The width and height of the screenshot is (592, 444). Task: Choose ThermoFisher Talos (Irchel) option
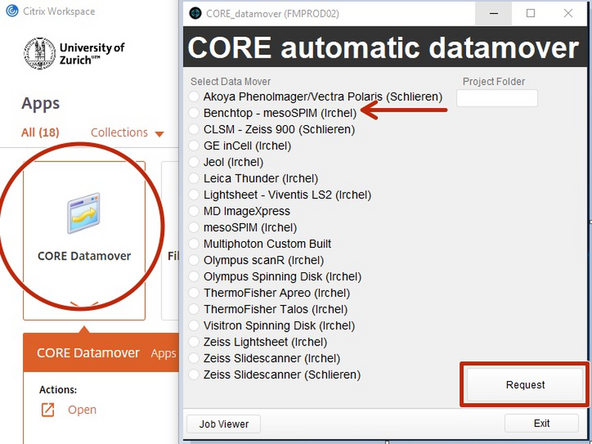(194, 309)
